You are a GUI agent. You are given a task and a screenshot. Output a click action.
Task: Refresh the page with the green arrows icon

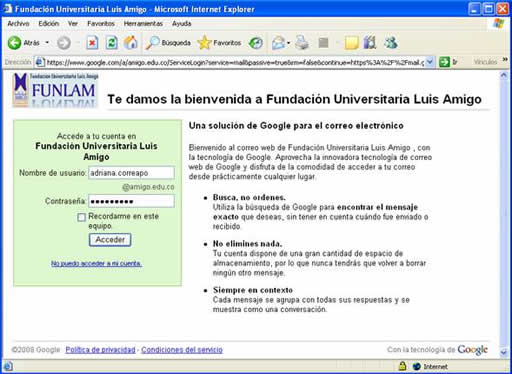[111, 43]
